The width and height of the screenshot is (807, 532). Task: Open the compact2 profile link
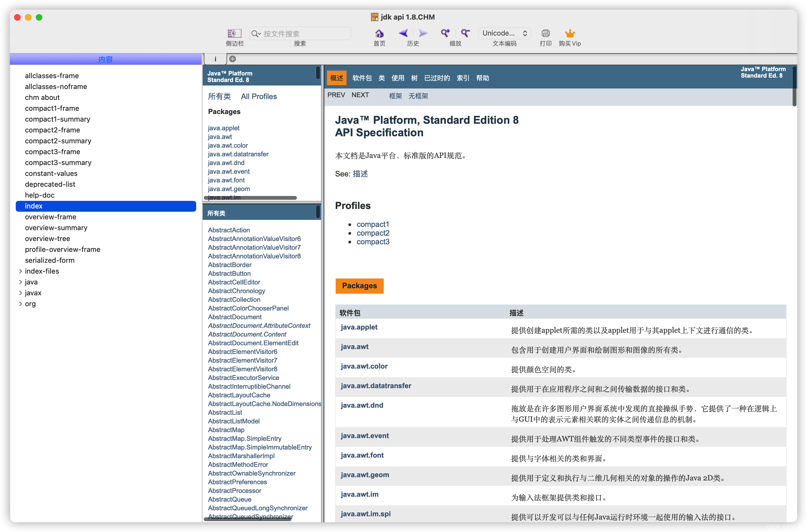point(373,233)
